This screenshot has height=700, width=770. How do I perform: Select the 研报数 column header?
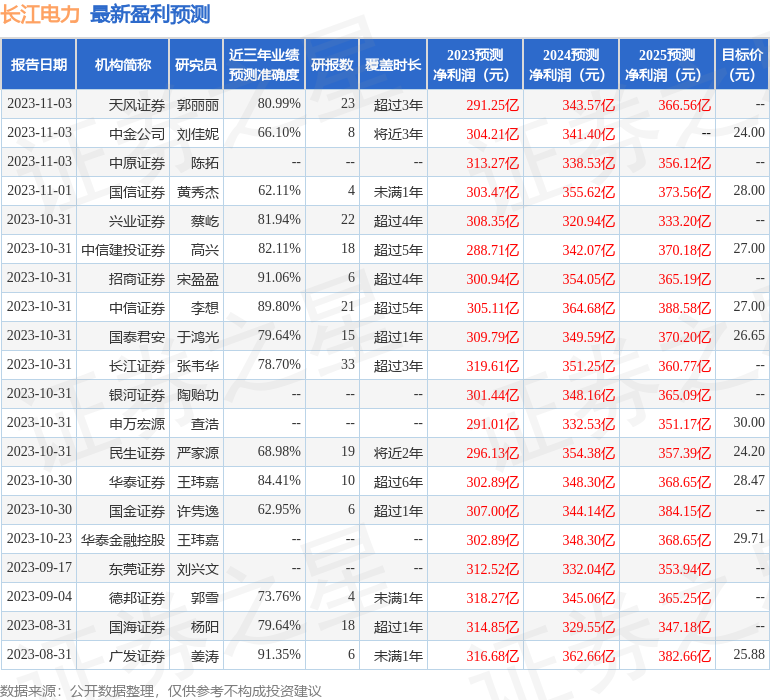pos(332,64)
